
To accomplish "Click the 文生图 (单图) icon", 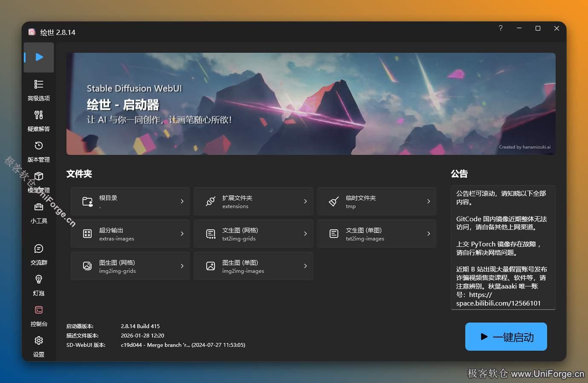I will (334, 234).
